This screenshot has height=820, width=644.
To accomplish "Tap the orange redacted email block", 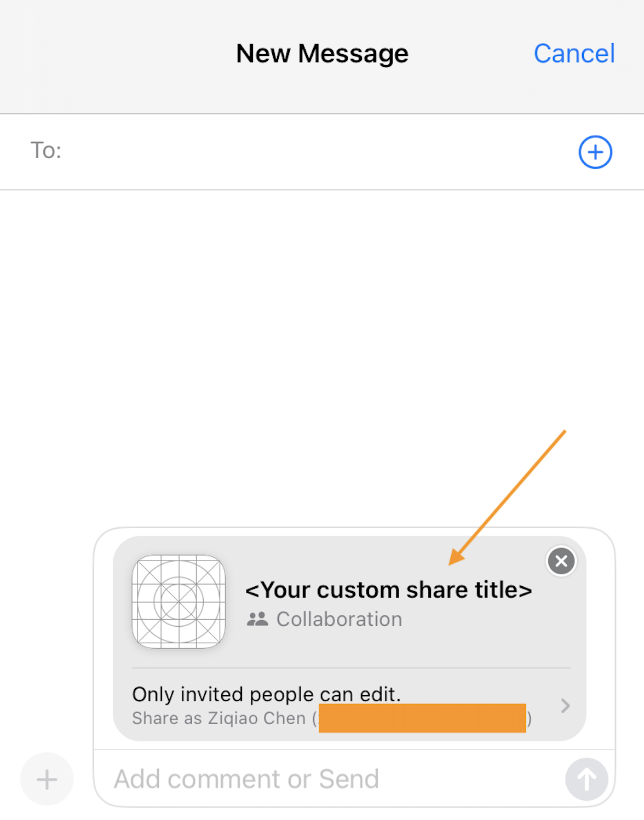I will [x=422, y=718].
